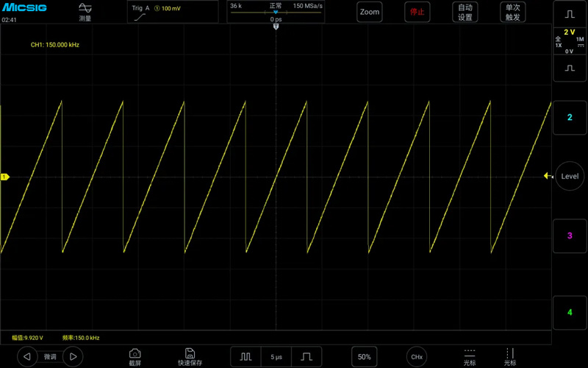588x368 pixels.
Task: Tap the horizontal position slider under memory depth
Action: (276, 13)
